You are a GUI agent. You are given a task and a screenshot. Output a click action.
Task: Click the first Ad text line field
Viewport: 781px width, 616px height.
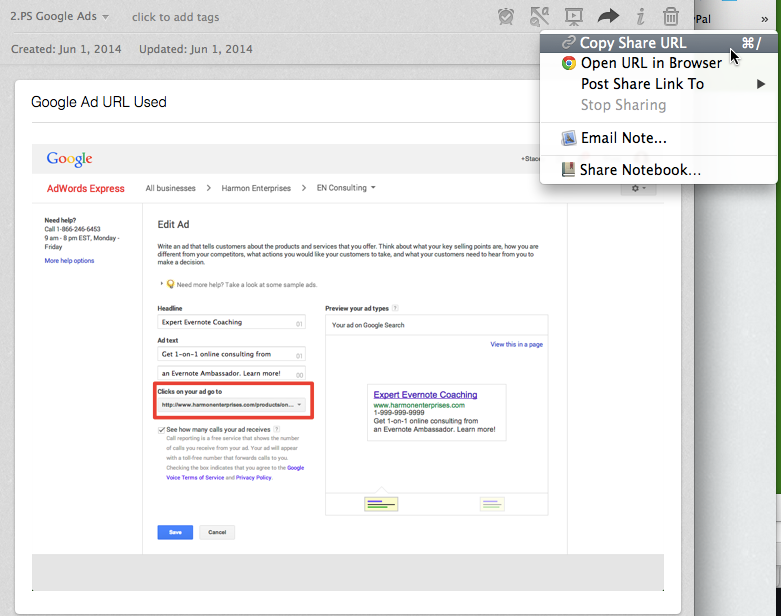[x=231, y=354]
